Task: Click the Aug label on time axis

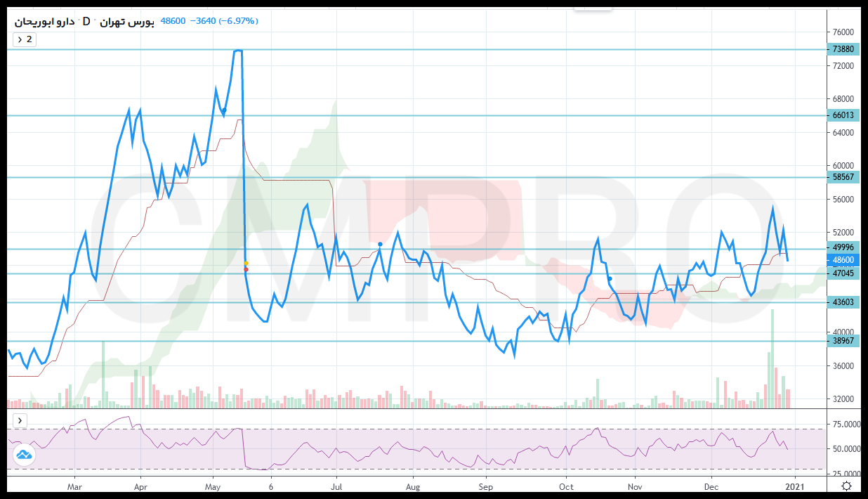Action: [413, 486]
